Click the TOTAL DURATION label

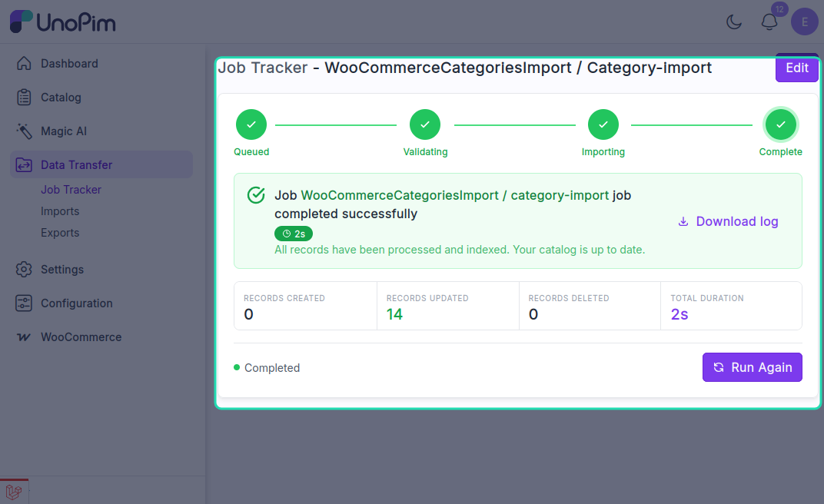tap(707, 298)
